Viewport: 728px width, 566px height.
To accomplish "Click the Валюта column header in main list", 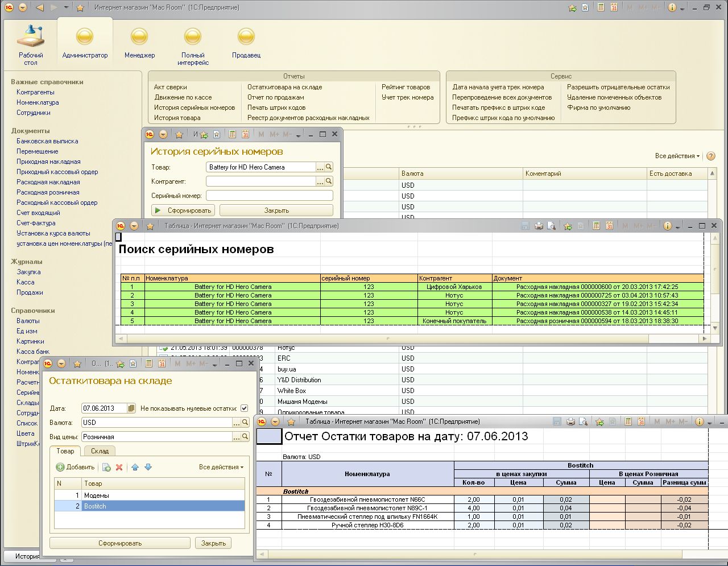I will coord(461,173).
